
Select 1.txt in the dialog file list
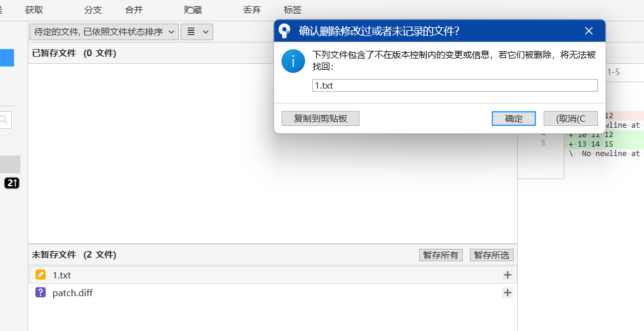click(455, 86)
